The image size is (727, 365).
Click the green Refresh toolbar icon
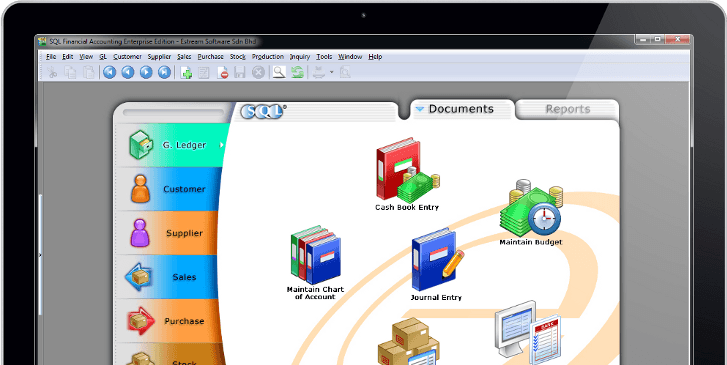(x=297, y=72)
